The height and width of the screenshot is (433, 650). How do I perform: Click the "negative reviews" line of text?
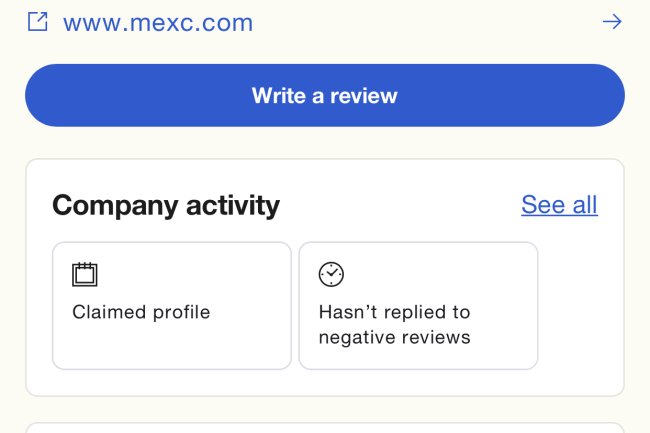coord(394,338)
